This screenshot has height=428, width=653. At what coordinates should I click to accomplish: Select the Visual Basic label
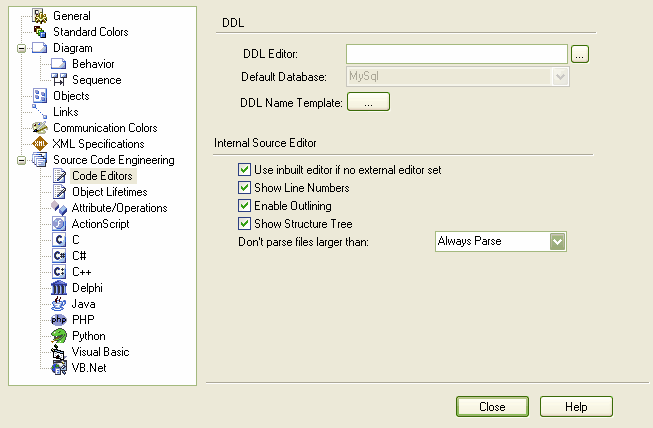100,352
